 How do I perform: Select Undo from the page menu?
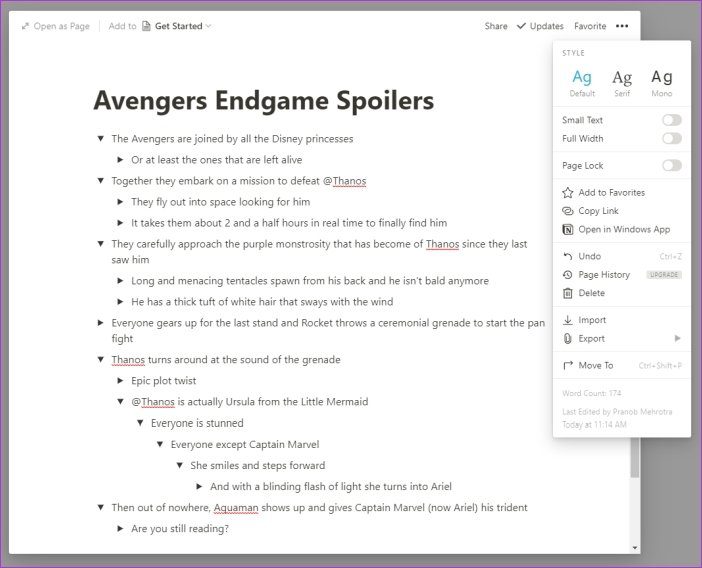[x=622, y=256]
